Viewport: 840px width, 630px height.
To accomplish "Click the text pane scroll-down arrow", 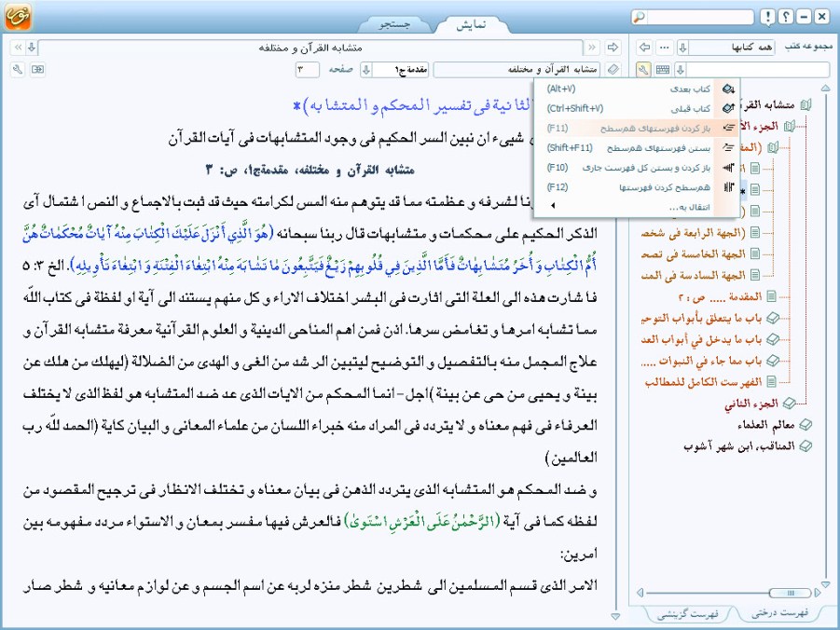I will [615, 617].
